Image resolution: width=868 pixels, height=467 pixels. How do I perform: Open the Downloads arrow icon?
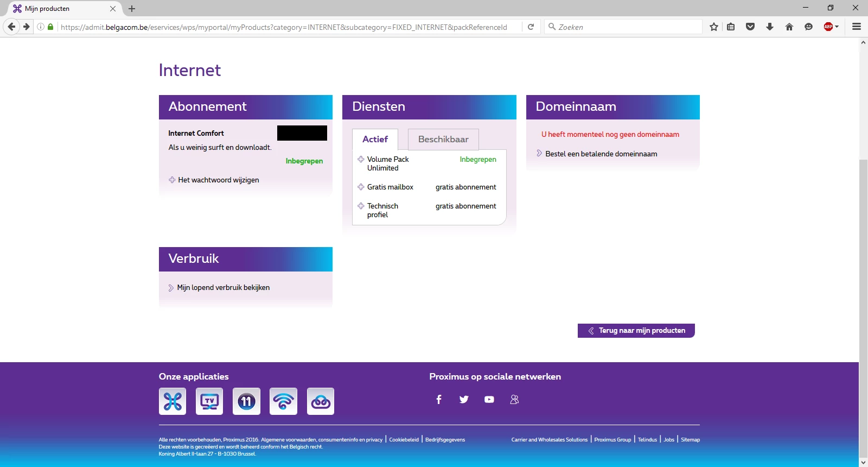[770, 27]
